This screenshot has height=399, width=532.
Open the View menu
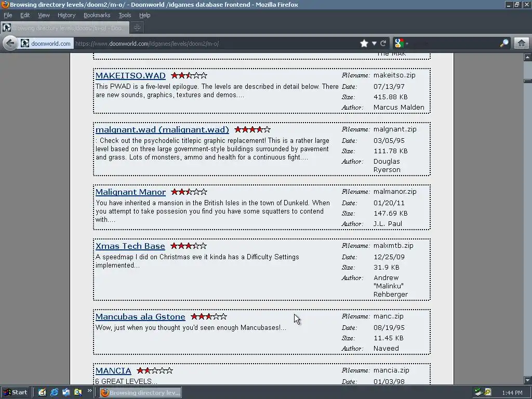[44, 15]
